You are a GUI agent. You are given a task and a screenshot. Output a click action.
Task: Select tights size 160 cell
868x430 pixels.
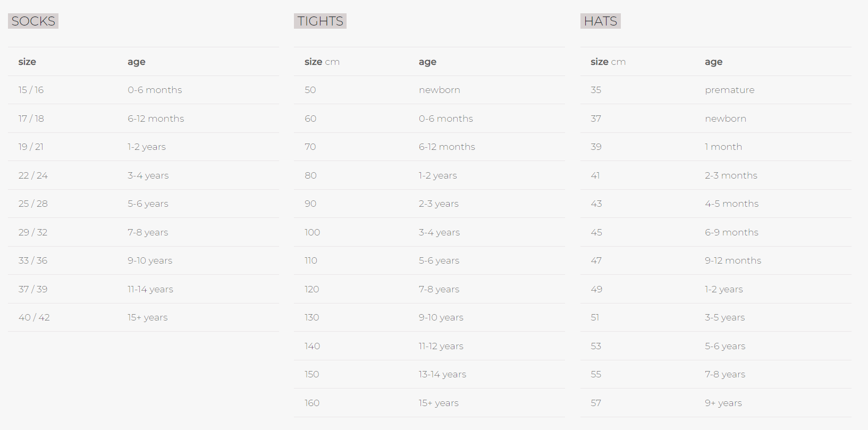click(312, 403)
